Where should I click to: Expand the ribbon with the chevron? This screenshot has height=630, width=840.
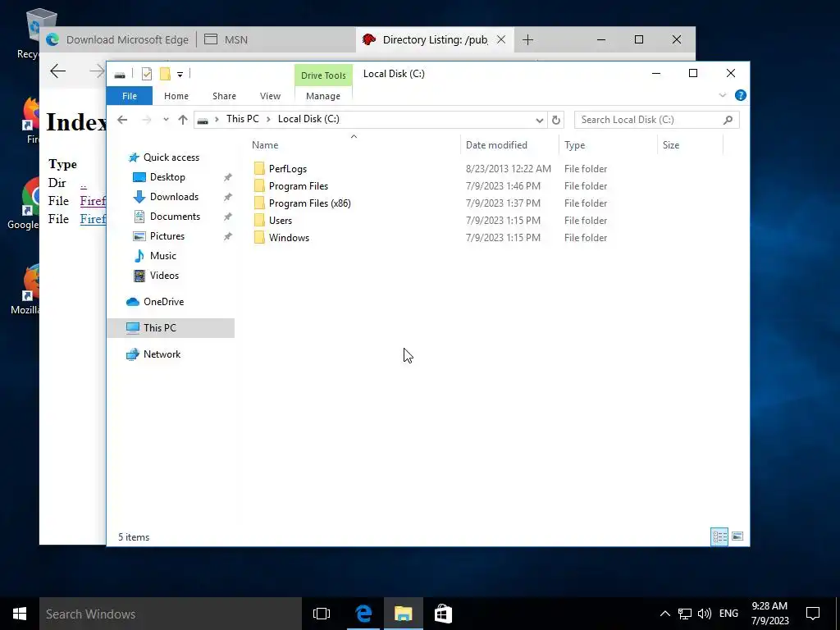[x=722, y=95]
